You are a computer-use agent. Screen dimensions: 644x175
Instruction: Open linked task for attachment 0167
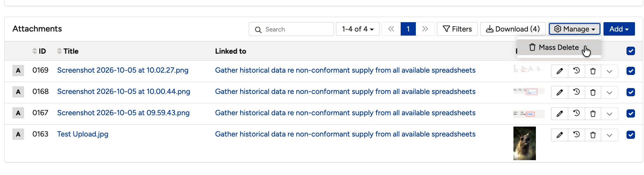pos(345,113)
